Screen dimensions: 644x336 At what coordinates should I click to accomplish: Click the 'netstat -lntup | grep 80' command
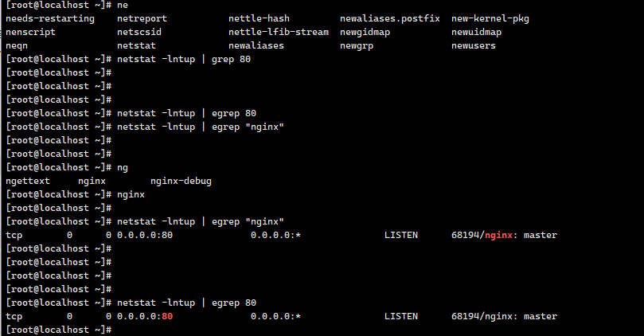click(184, 59)
